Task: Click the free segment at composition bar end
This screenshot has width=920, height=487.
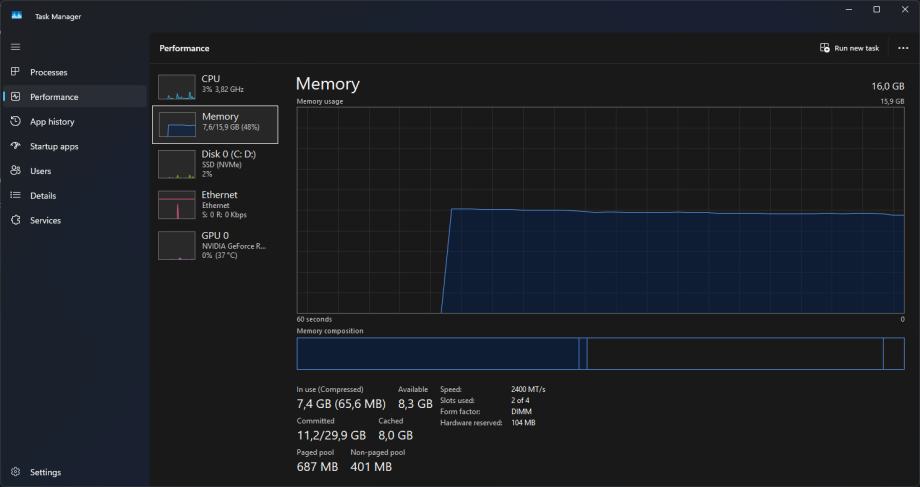Action: coord(894,353)
